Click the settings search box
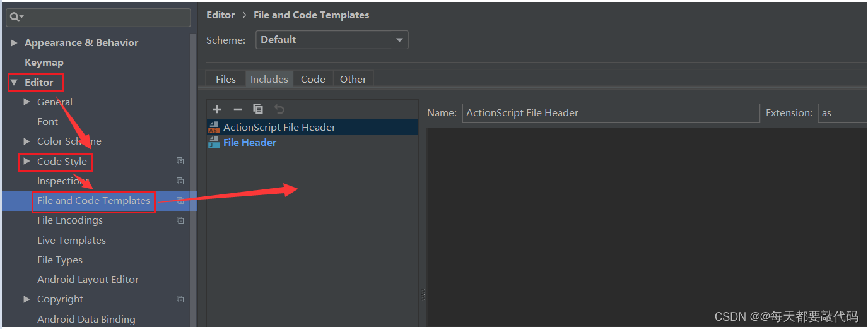 point(98,18)
